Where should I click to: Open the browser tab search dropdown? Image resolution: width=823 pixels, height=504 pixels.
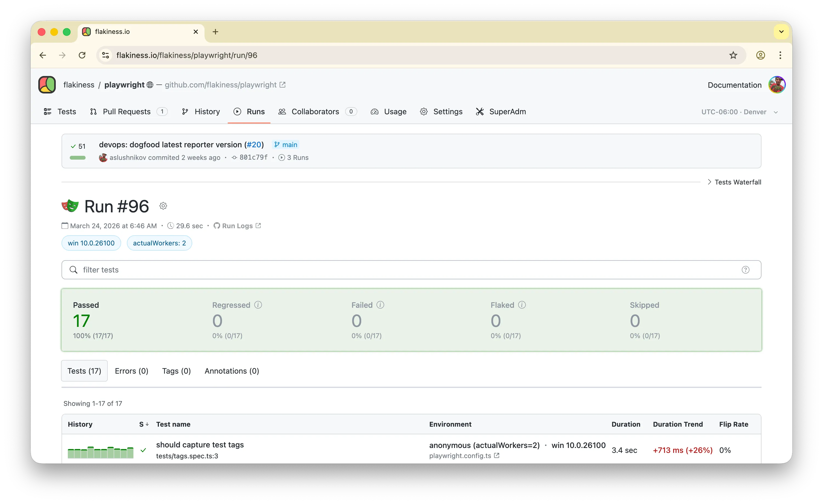click(781, 32)
